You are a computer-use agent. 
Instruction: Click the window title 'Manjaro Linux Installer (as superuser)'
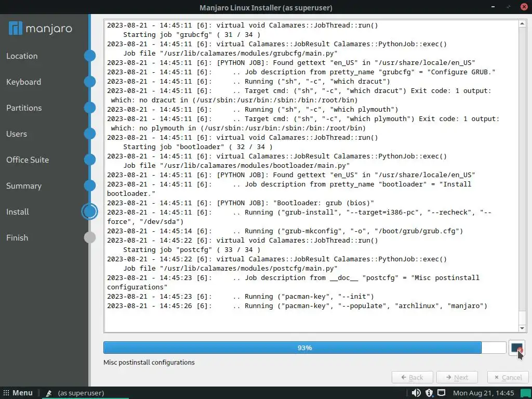(266, 7)
